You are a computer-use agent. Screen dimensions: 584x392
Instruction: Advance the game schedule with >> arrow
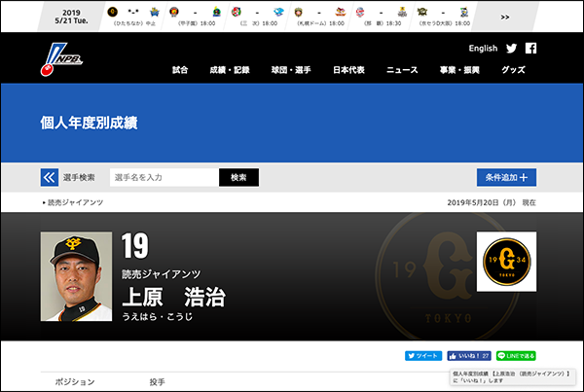pyautogui.click(x=505, y=17)
